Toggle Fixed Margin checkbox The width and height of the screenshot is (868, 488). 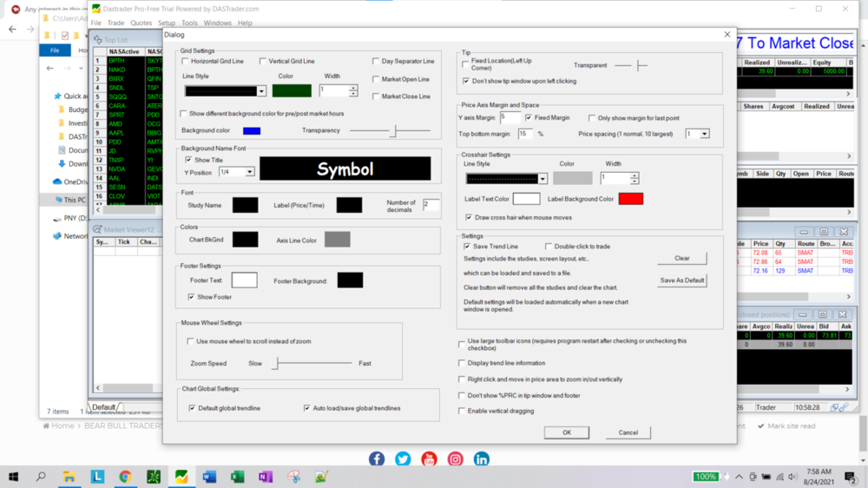click(529, 117)
